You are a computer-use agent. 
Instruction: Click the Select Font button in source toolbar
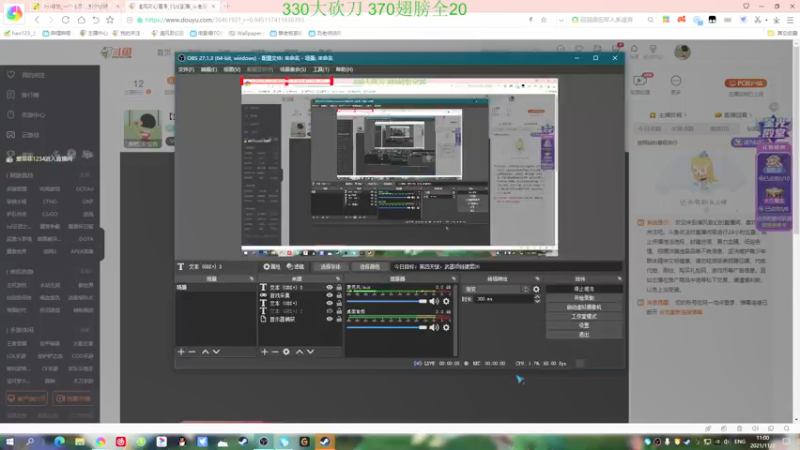click(x=330, y=266)
